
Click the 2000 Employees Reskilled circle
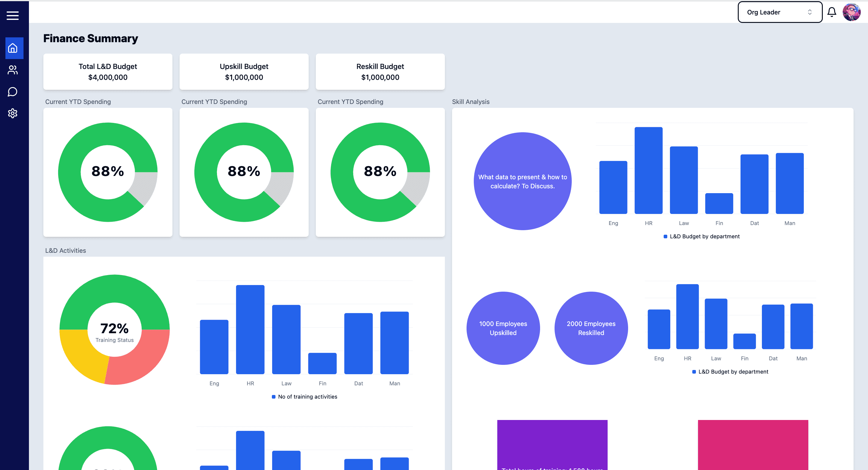point(591,328)
